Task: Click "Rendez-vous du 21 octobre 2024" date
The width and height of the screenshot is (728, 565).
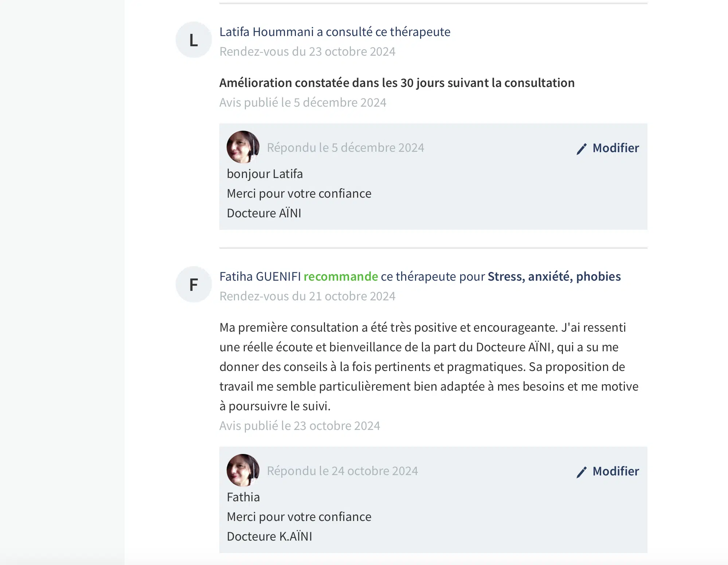Action: [307, 296]
